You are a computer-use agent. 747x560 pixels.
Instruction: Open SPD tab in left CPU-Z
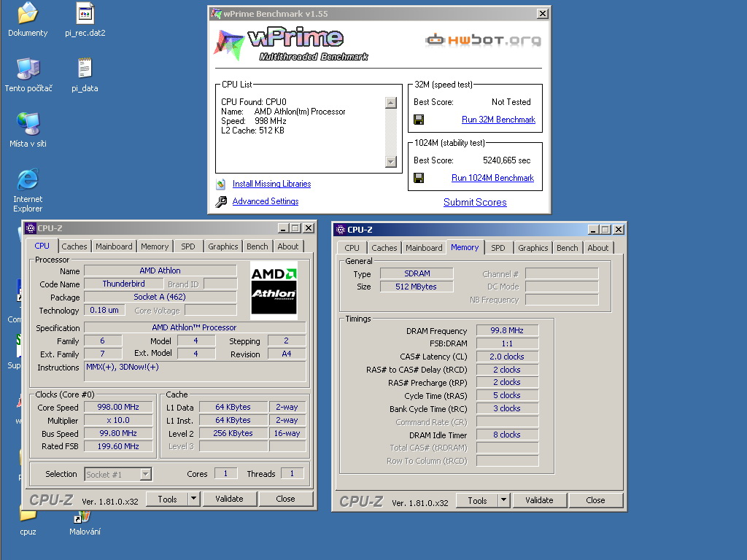click(x=187, y=246)
